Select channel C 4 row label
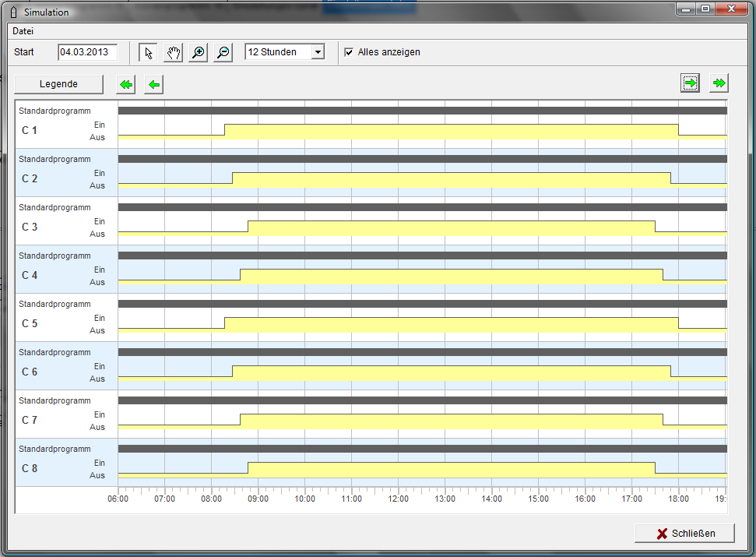 tap(30, 275)
